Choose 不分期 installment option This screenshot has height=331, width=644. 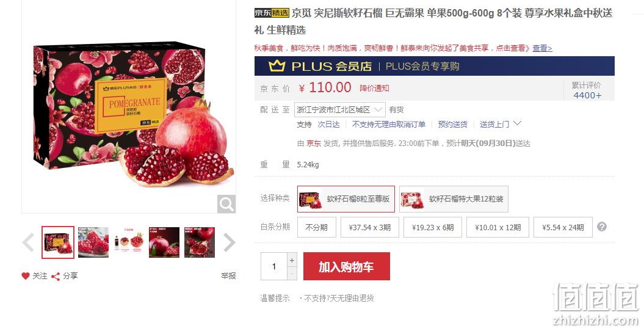317,228
